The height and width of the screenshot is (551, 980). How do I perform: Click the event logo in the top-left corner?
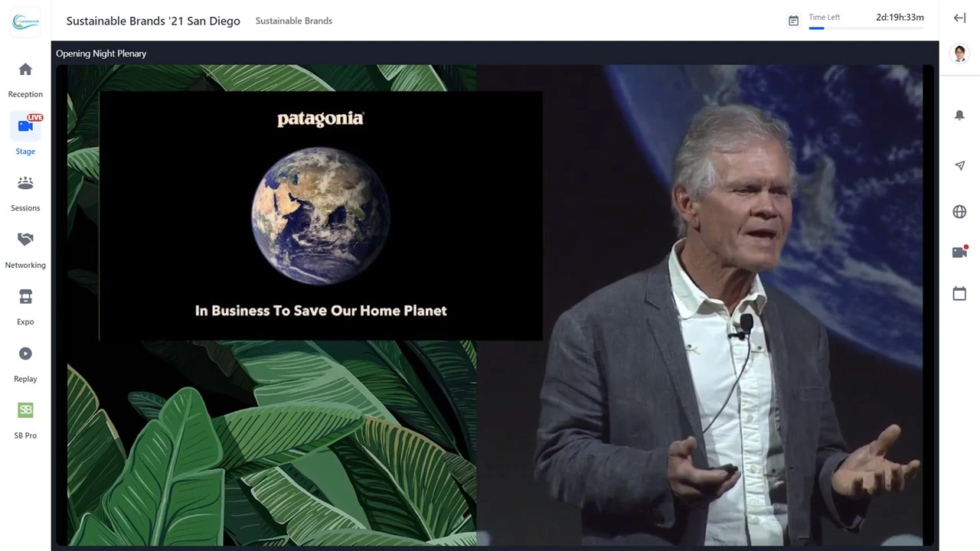(25, 21)
